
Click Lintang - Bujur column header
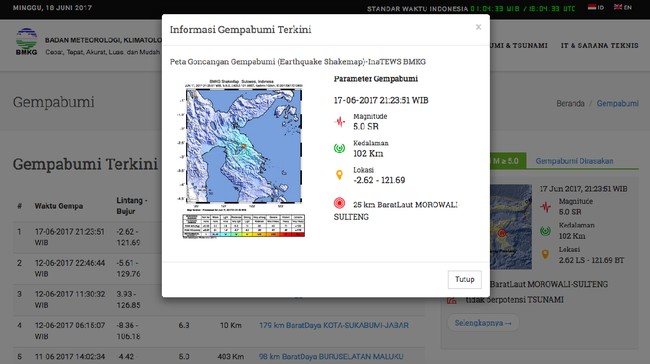tap(132, 206)
